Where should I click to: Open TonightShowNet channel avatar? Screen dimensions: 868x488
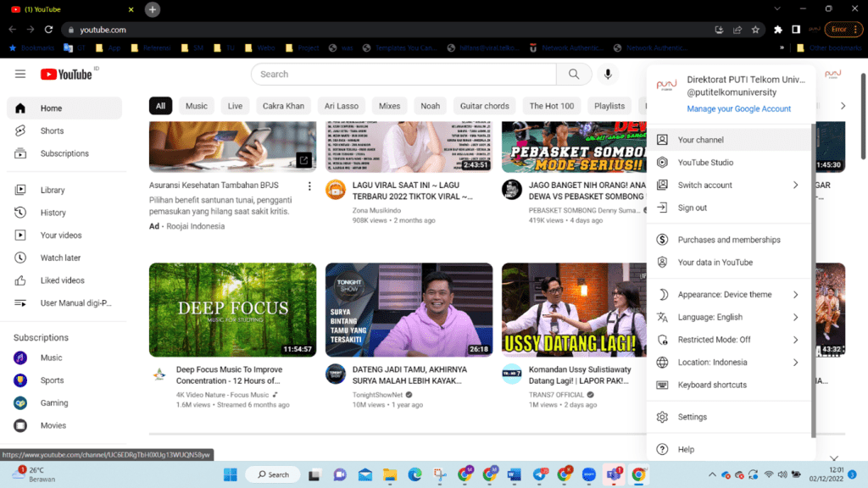336,374
